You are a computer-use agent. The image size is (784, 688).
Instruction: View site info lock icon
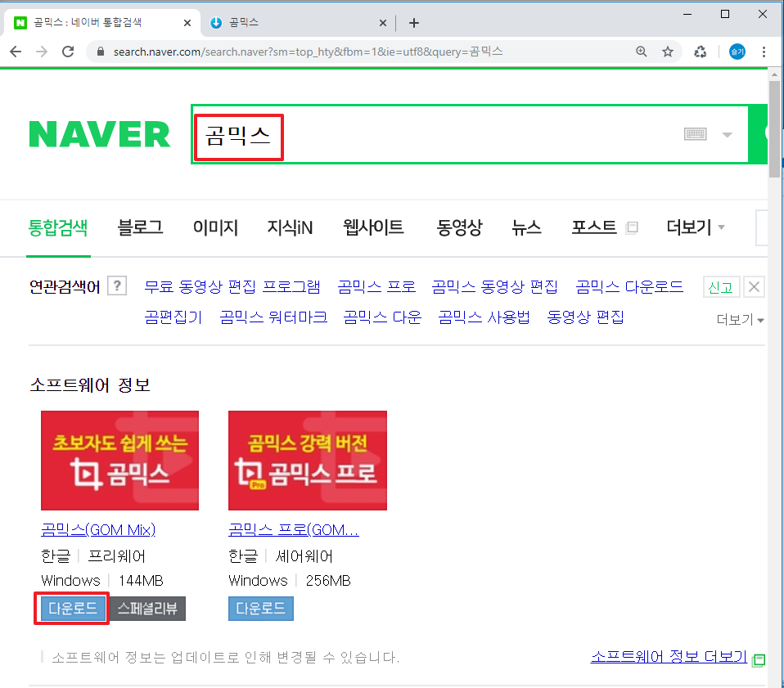[x=101, y=52]
